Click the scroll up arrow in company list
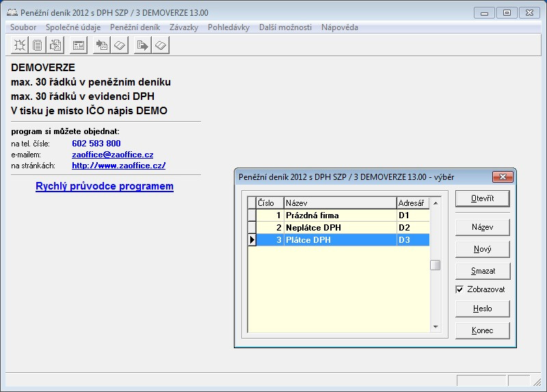This screenshot has height=392, width=547. 436,202
